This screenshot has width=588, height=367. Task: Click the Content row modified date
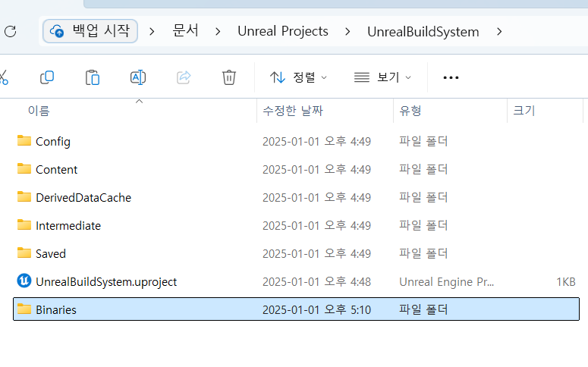[316, 169]
